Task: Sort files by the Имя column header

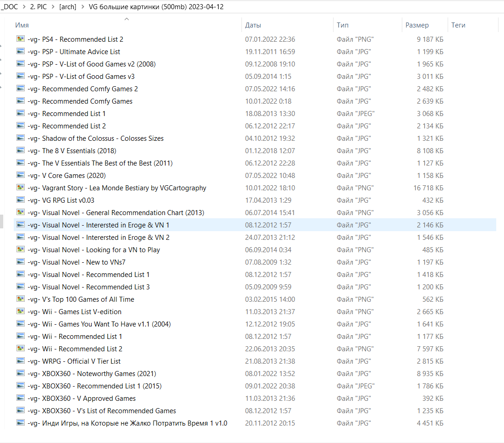Action: tap(22, 25)
